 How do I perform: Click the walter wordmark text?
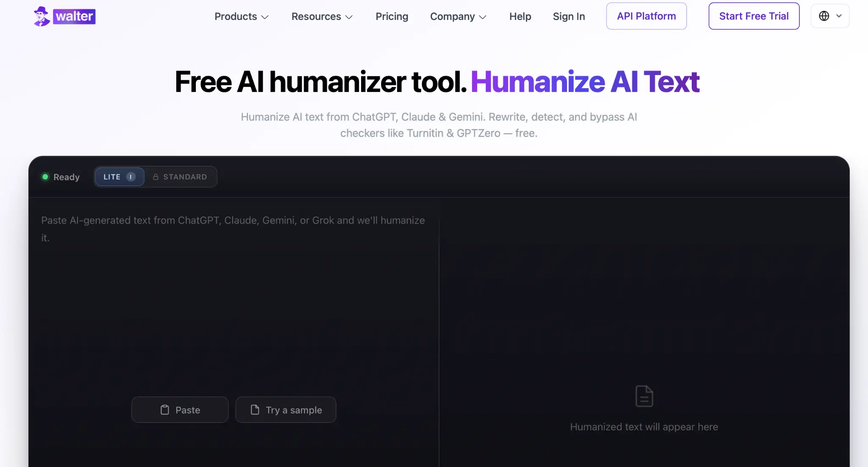(x=74, y=17)
